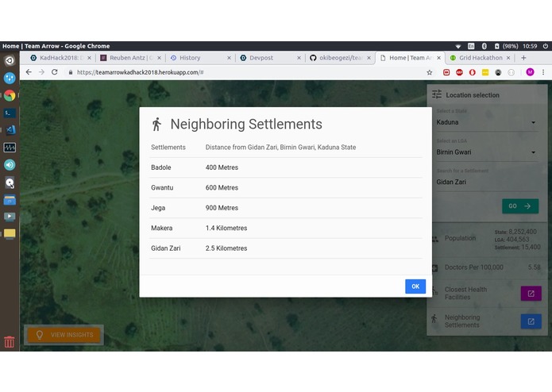Open the Closest Health Facilities popup icon
The width and height of the screenshot is (552, 392).
pyautogui.click(x=531, y=294)
